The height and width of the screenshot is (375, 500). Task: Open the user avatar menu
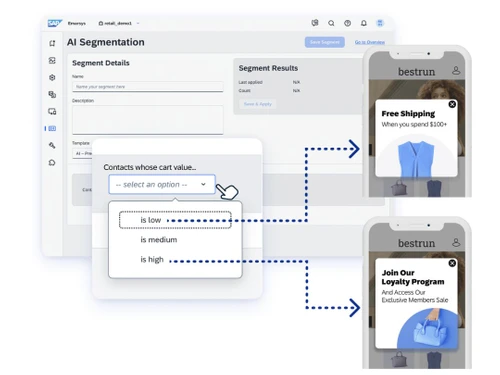click(x=380, y=23)
